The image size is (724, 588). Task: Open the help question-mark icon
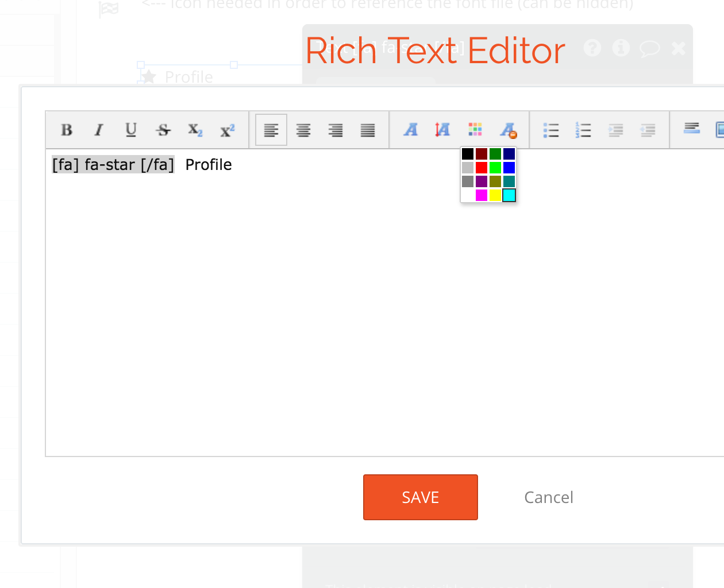(x=592, y=48)
